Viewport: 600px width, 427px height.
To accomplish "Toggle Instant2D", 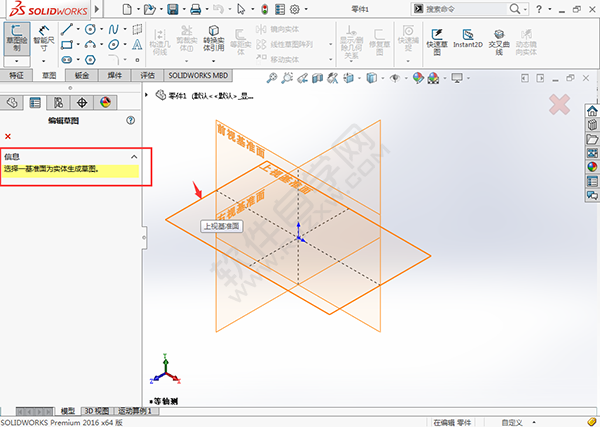I will point(468,38).
